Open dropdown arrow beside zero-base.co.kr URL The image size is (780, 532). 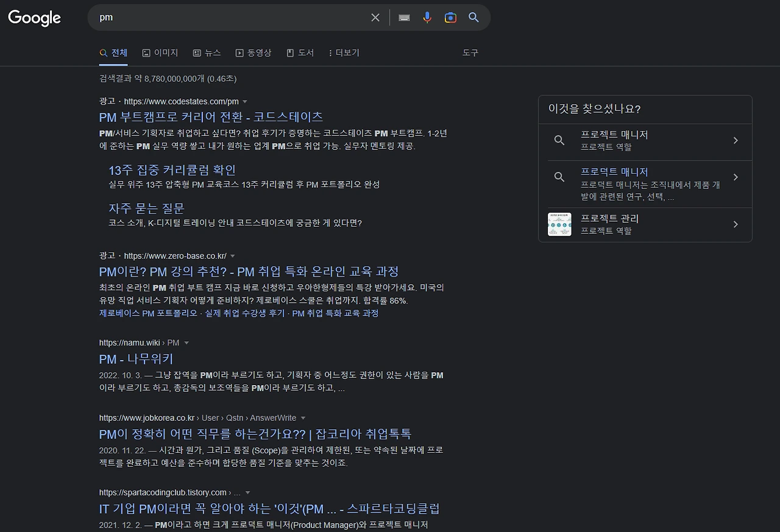point(233,256)
